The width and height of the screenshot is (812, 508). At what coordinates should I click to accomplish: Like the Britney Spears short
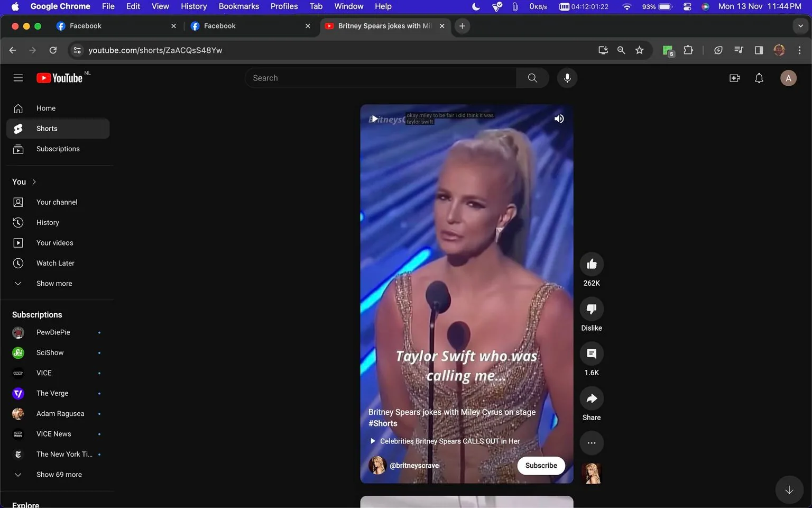[592, 264]
